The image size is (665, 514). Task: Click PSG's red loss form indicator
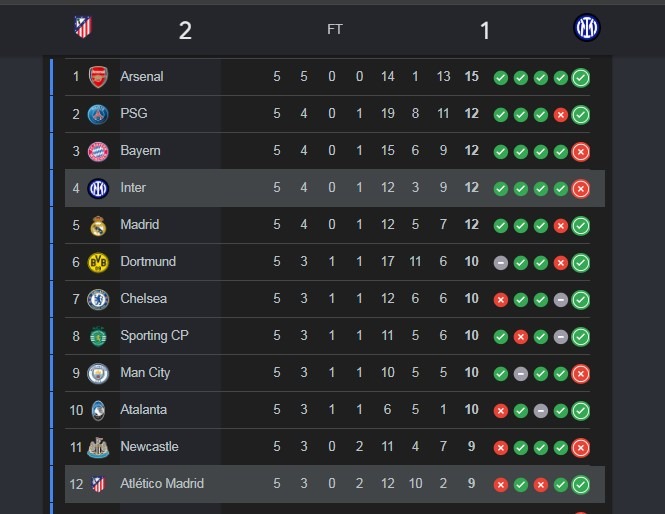point(561,115)
